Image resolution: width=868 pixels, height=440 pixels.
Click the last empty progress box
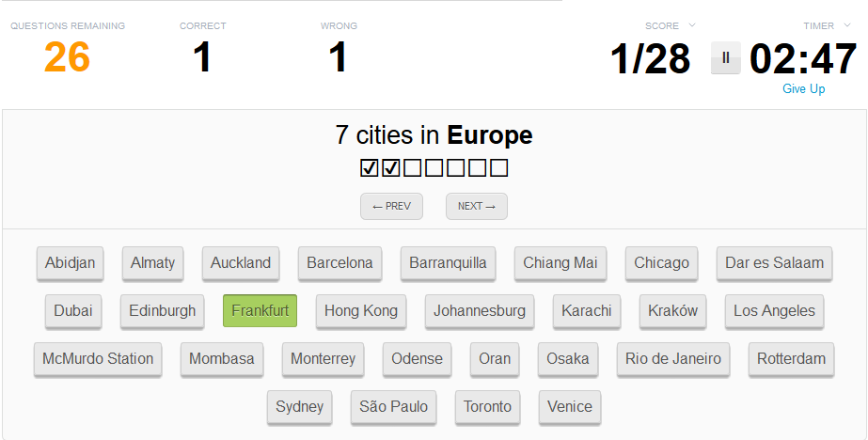(498, 167)
